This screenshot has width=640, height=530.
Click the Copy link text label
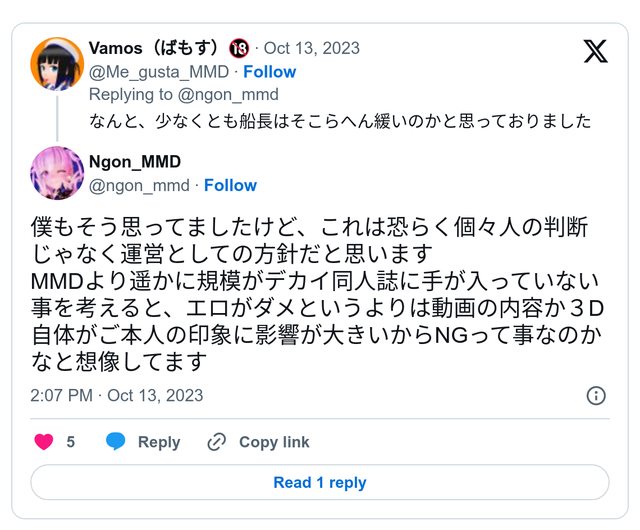coord(274,442)
